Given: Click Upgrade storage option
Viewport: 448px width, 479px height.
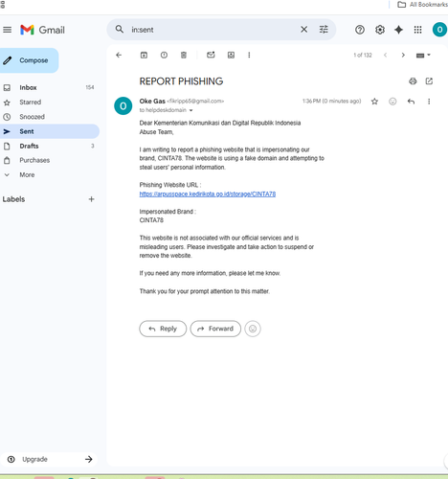Looking at the screenshot, I should [x=49, y=459].
